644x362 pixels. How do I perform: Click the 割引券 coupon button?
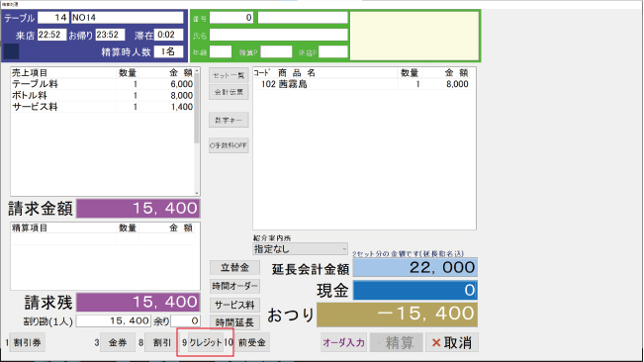pyautogui.click(x=27, y=342)
